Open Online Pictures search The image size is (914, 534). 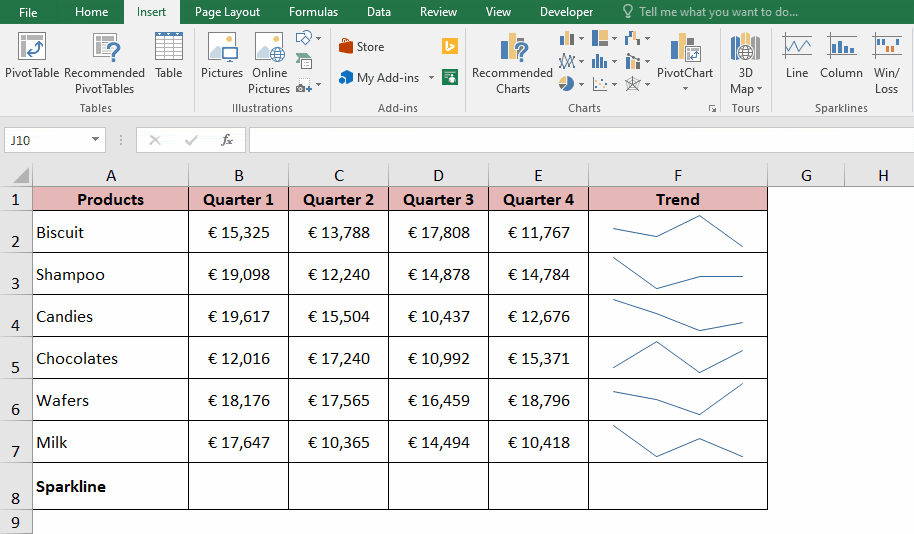click(269, 64)
